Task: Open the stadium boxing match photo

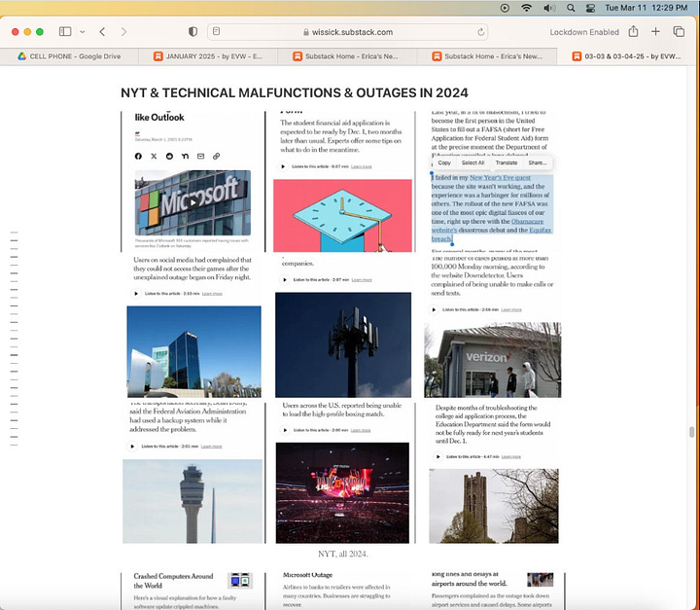Action: (342, 492)
